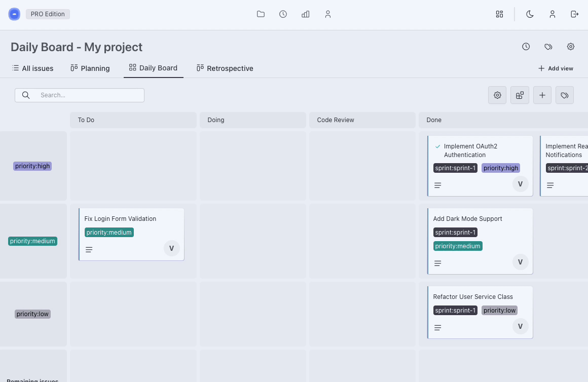
Task: Click the Search input field
Action: pyautogui.click(x=86, y=95)
